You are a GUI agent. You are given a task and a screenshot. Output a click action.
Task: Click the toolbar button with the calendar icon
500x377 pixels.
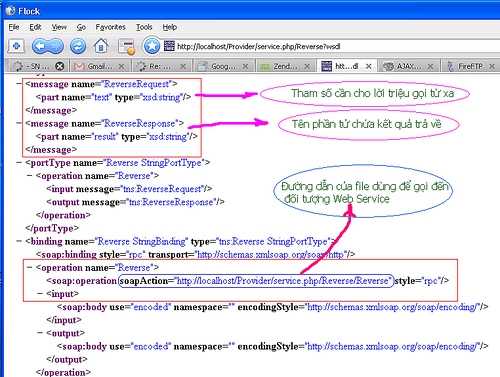click(x=127, y=47)
